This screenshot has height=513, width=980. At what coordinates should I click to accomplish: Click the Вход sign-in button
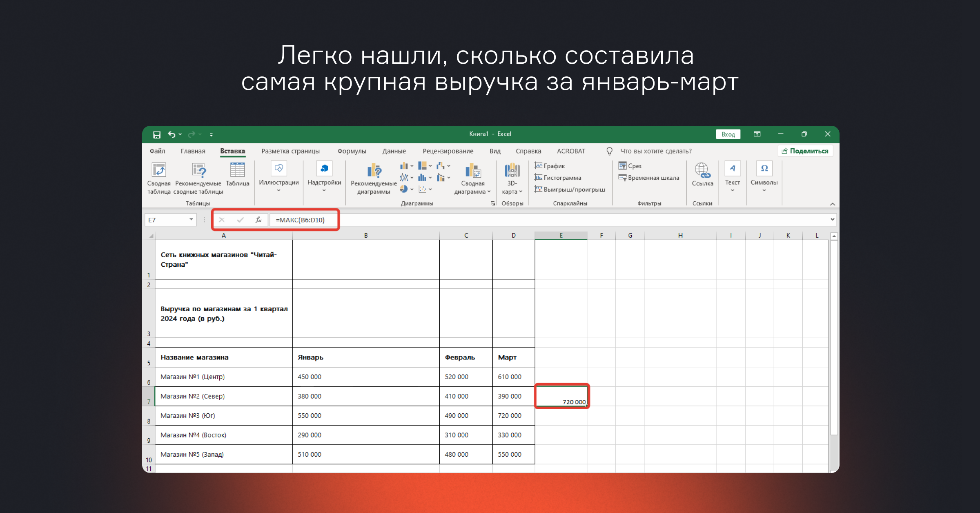coord(728,134)
